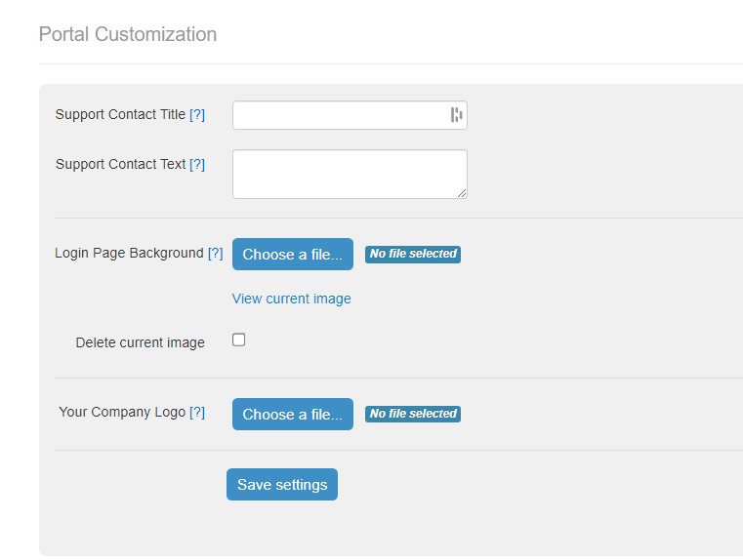Click the textarea resize handle corner
Image resolution: width=743 pixels, height=560 pixels.
coord(462,193)
